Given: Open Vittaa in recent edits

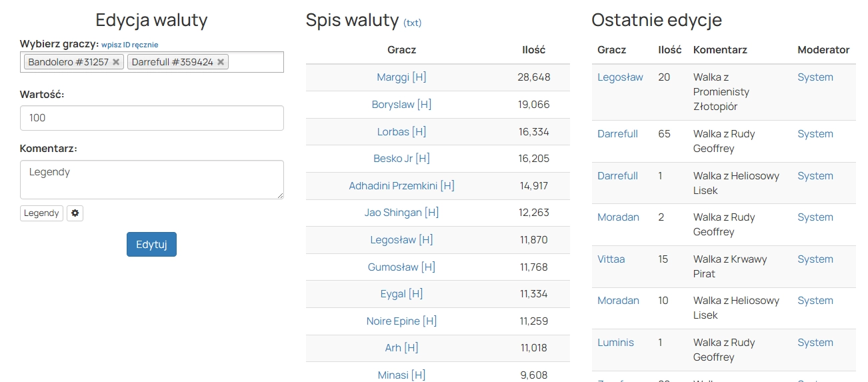Looking at the screenshot, I should click(611, 259).
